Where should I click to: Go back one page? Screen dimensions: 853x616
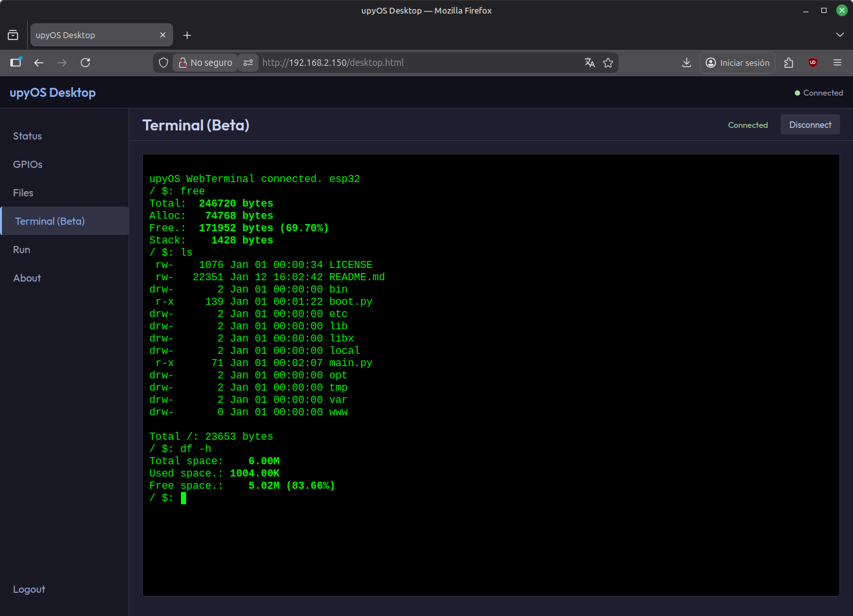pos(39,63)
